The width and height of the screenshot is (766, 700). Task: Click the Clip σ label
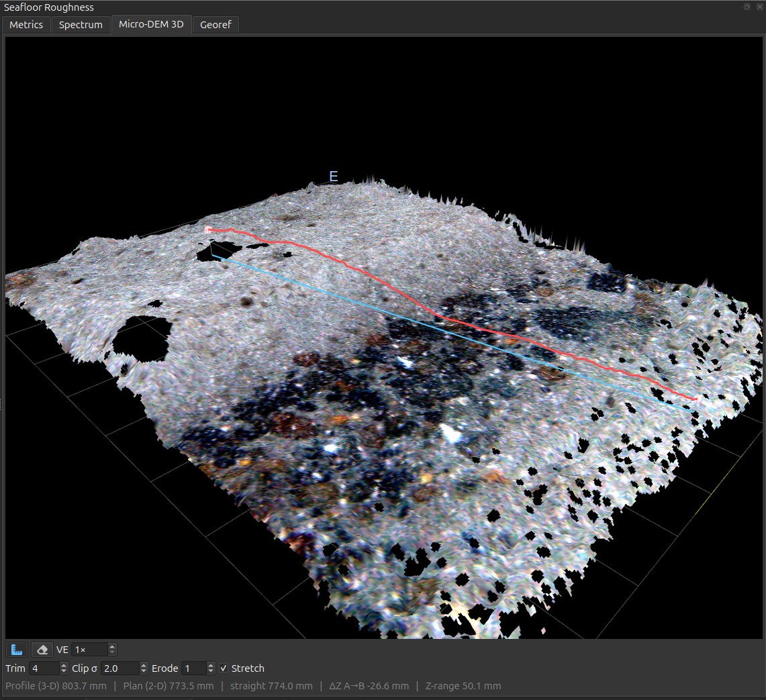(x=85, y=668)
